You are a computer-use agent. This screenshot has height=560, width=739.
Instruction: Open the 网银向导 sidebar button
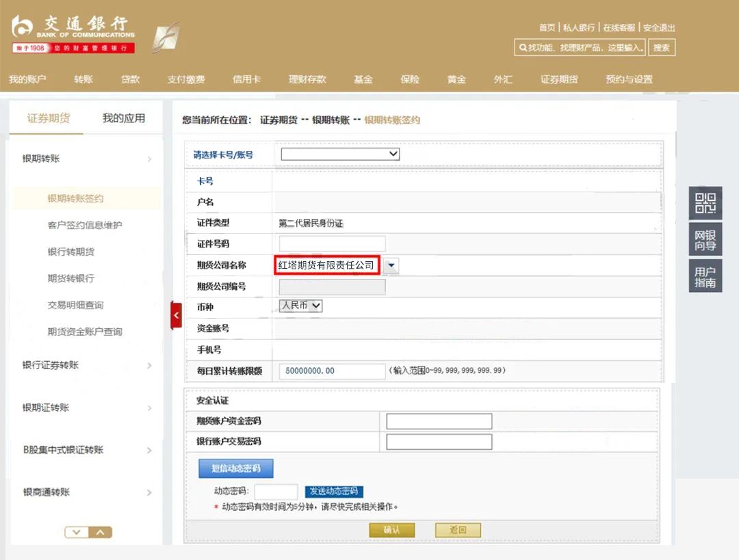point(705,240)
